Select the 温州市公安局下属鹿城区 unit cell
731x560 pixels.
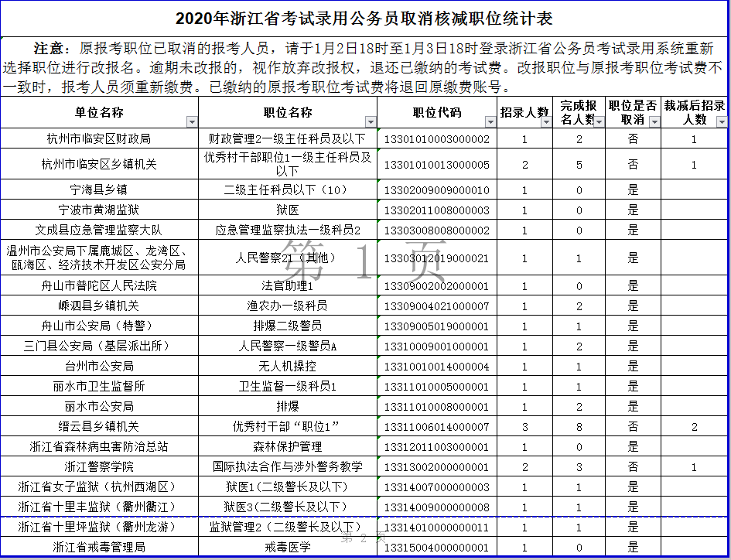pyautogui.click(x=99, y=258)
